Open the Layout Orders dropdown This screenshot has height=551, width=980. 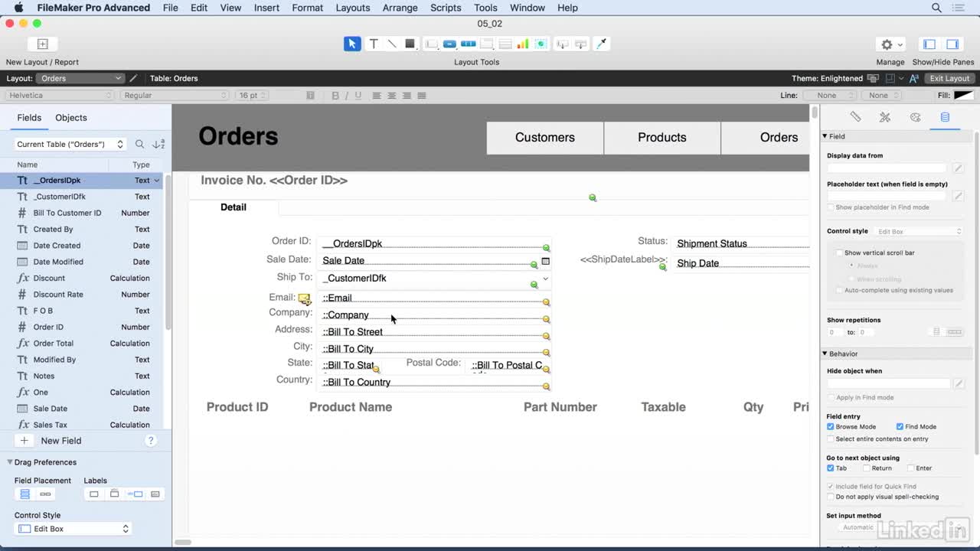pos(80,78)
